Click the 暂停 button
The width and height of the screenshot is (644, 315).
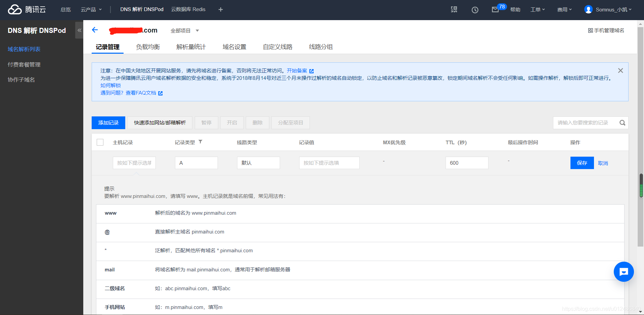[206, 123]
